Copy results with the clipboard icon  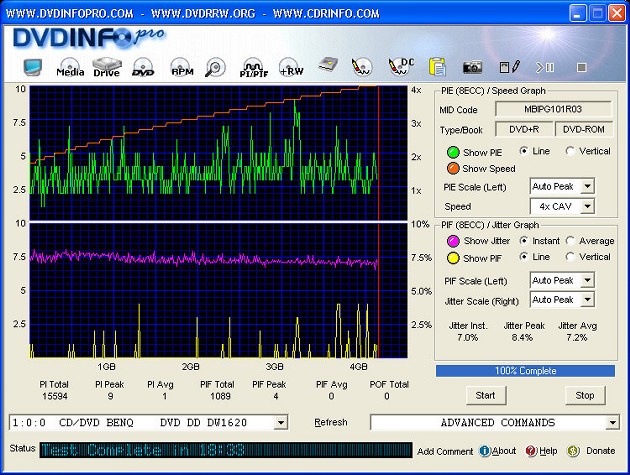click(437, 67)
